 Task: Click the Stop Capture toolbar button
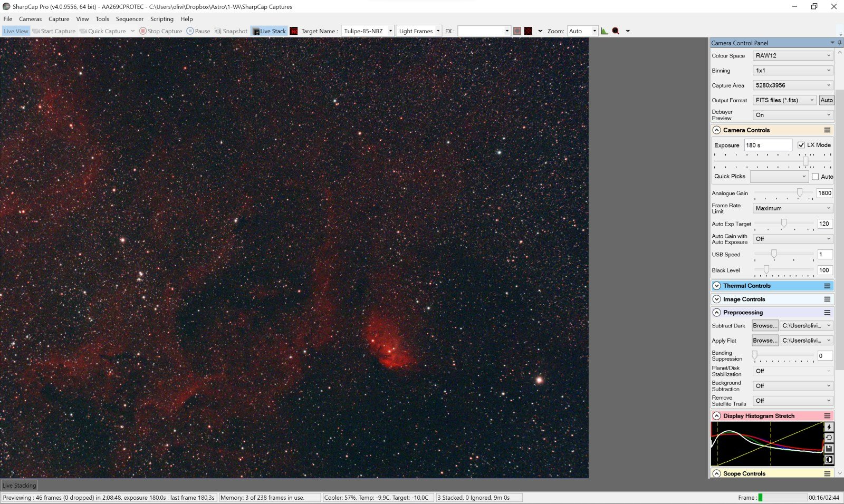pos(161,31)
